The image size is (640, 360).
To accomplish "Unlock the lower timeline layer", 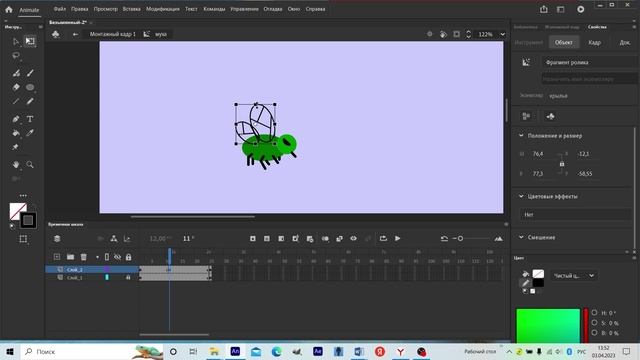I will tap(128, 278).
